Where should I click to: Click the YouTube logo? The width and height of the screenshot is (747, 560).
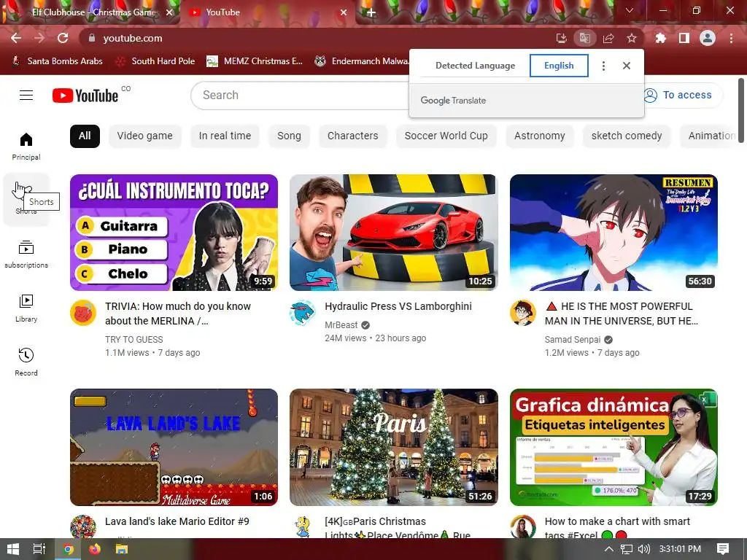(x=85, y=96)
